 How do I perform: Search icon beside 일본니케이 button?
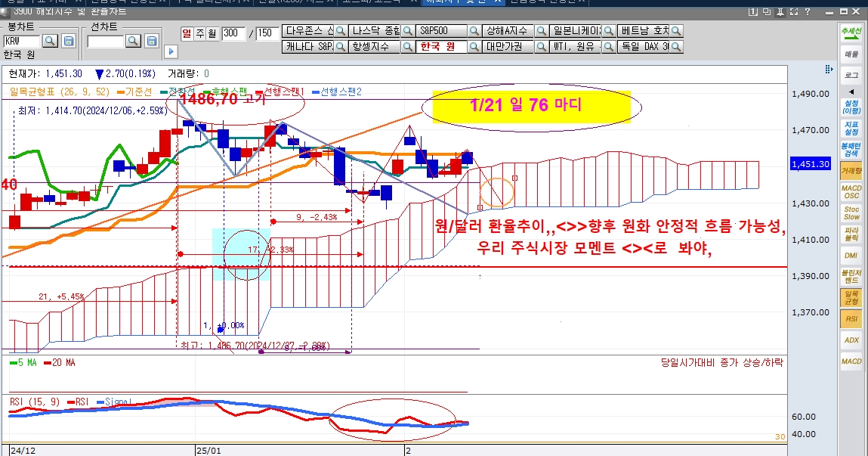pos(608,31)
